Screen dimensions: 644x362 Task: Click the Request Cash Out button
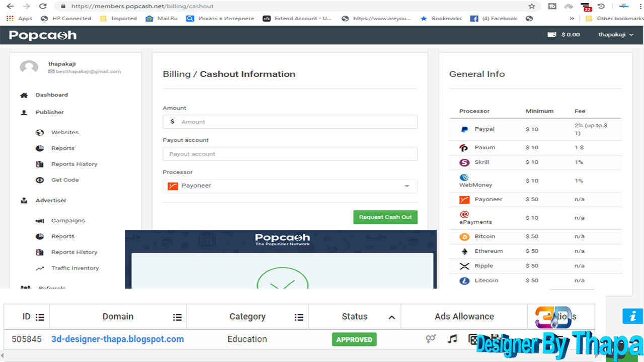click(x=385, y=217)
